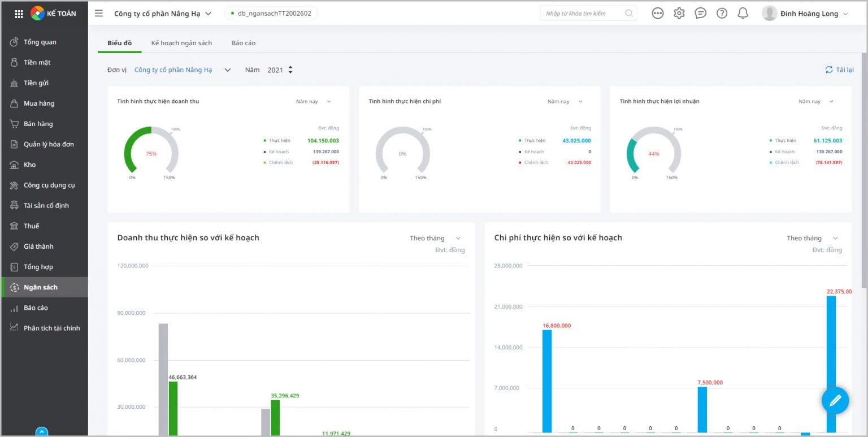The image size is (868, 437).
Task: Click the floating blue pencil edit button
Action: pyautogui.click(x=835, y=401)
